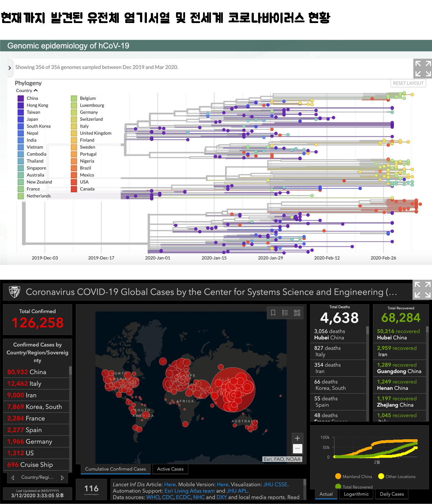
Task: Open the JHU CSSE link
Action: point(275,485)
